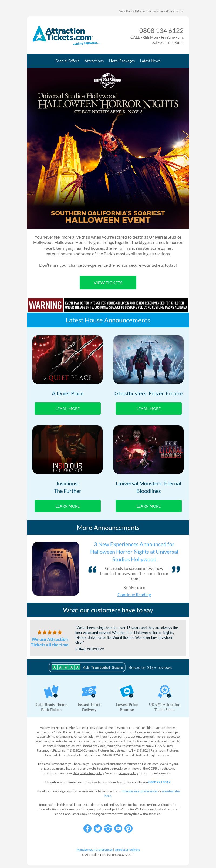Open the Facebook social icon
Screen dimensions: 216x868
click(87, 828)
